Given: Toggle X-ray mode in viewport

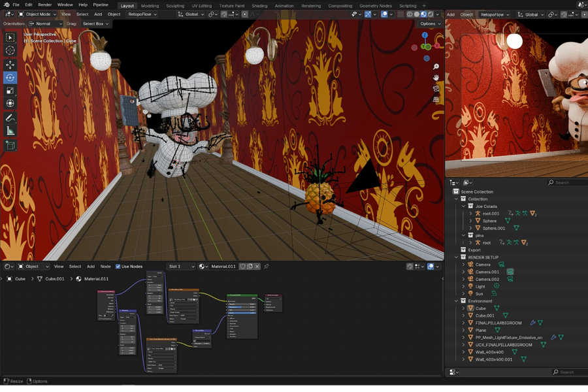Looking at the screenshot, I should click(x=400, y=14).
